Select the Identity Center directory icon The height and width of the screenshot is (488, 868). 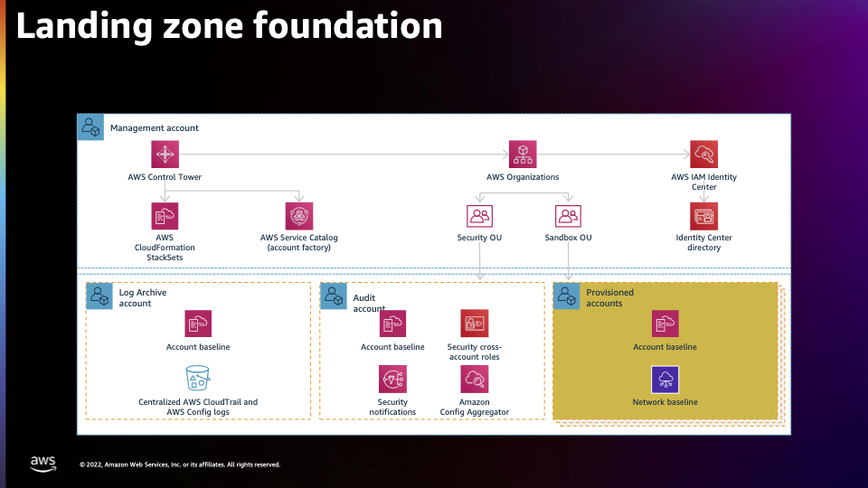(x=703, y=216)
